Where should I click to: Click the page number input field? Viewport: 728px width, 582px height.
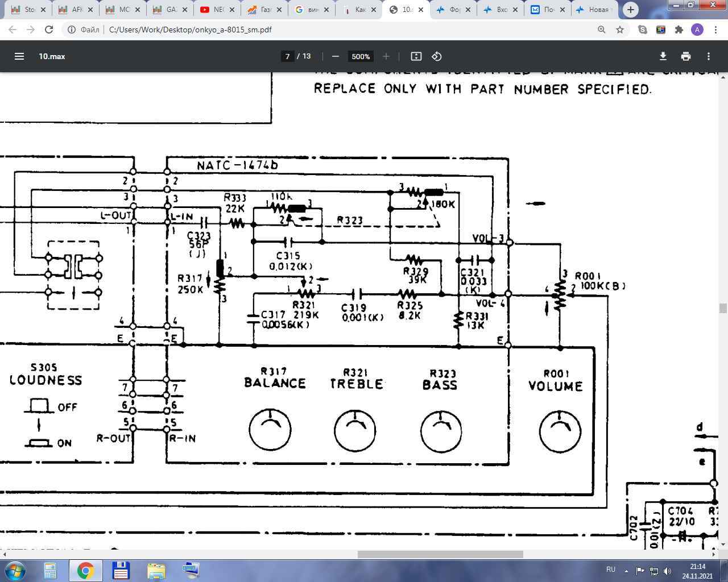(288, 56)
